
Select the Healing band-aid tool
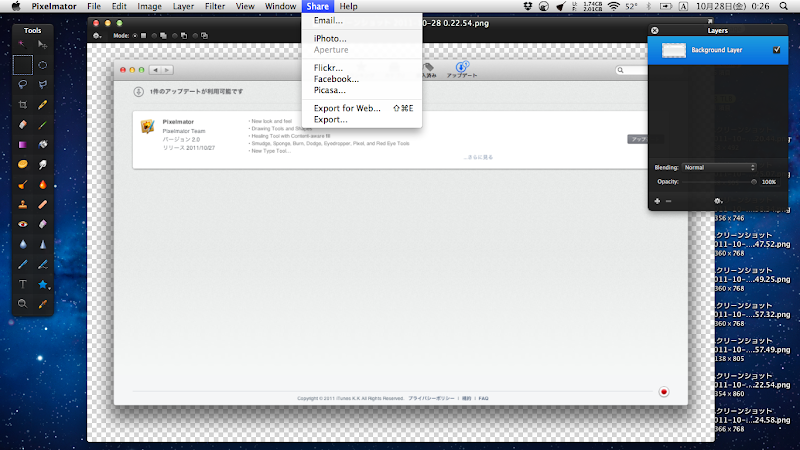[x=43, y=204]
